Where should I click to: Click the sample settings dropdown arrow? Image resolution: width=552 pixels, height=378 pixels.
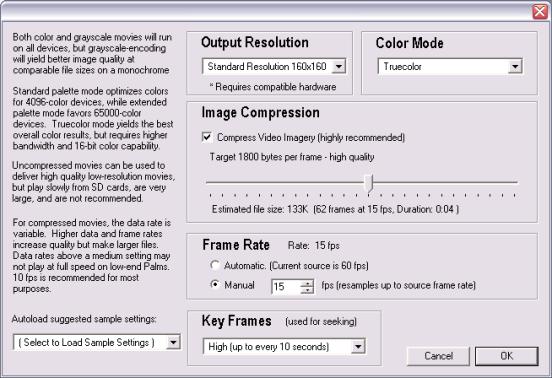173,342
